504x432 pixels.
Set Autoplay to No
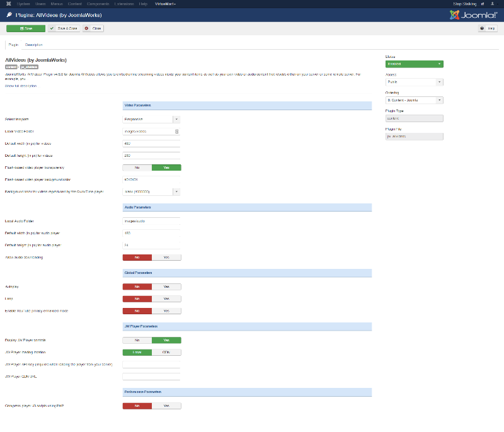(137, 287)
